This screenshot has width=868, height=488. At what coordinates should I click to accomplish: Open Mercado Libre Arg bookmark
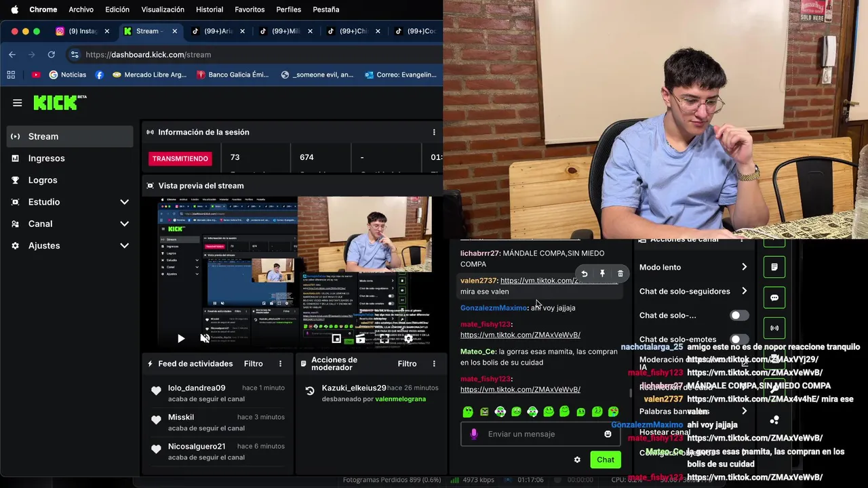point(149,75)
